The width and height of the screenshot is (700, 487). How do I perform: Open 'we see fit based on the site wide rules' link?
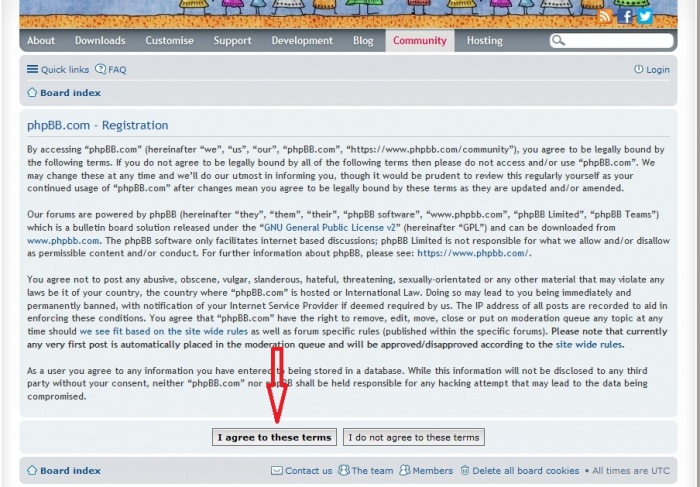pyautogui.click(x=163, y=332)
